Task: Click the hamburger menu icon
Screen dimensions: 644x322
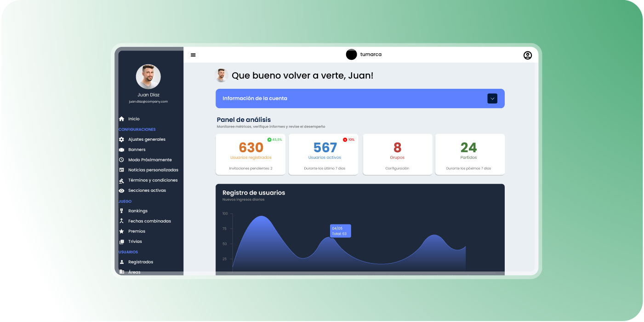Action: point(193,55)
